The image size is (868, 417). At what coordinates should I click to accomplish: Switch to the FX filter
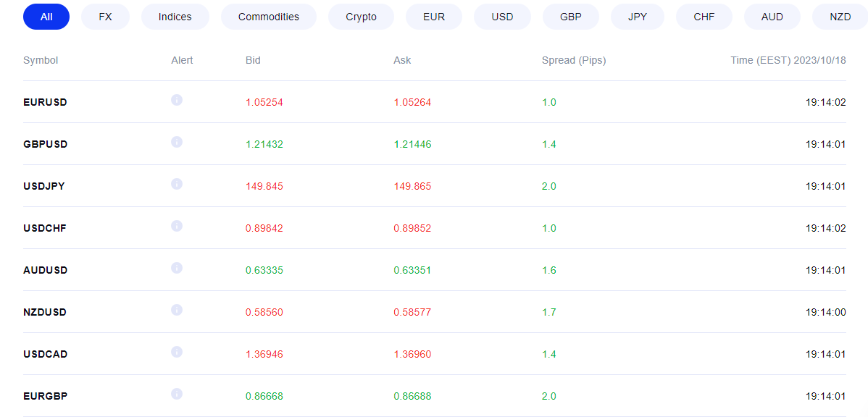point(105,17)
